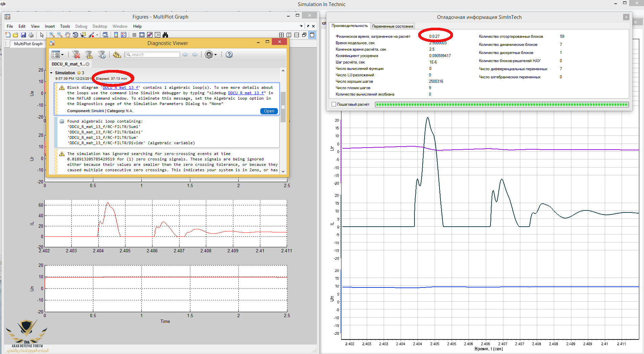Click the New Figure icon in Figures toolbar
Image resolution: width=644 pixels, height=354 pixels.
pos(8,35)
